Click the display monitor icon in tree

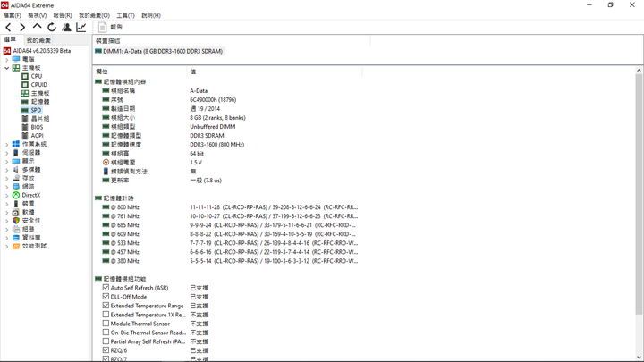[x=15, y=161]
